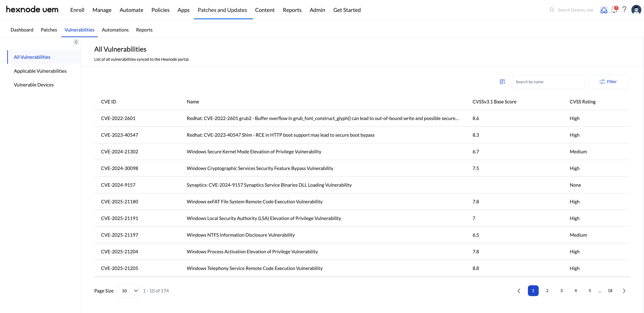Select All Vulnerabilities in the sidebar

(x=44, y=57)
